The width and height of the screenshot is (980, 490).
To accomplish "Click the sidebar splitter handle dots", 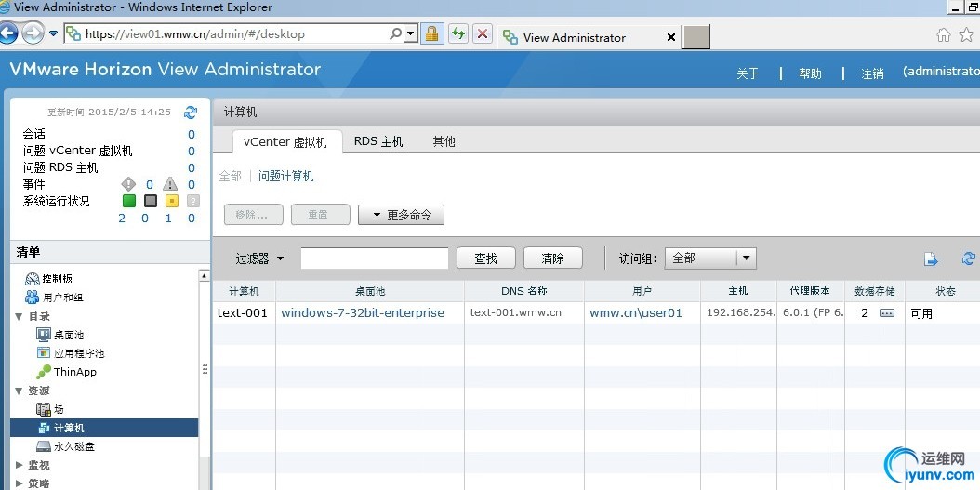I will (x=205, y=369).
